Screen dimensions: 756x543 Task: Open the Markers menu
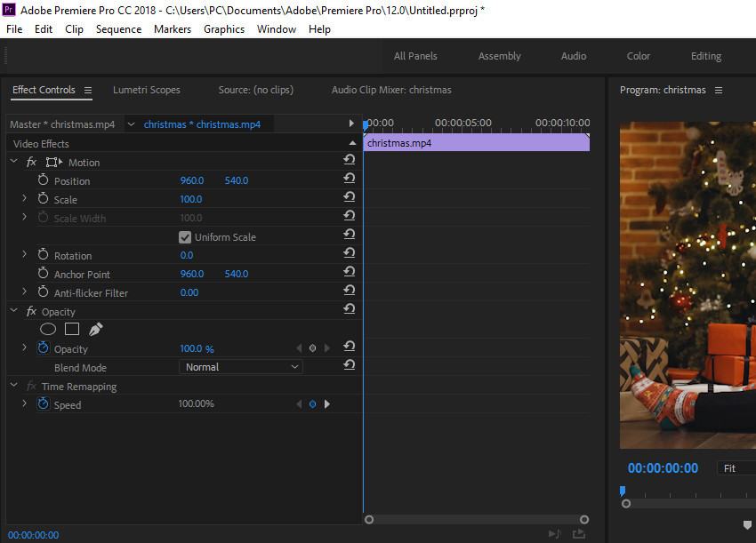pyautogui.click(x=173, y=29)
